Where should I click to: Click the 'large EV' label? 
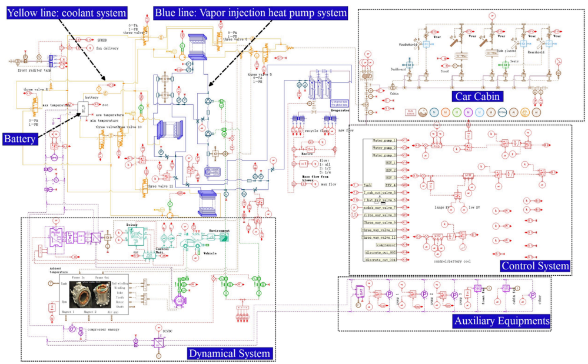click(x=441, y=207)
